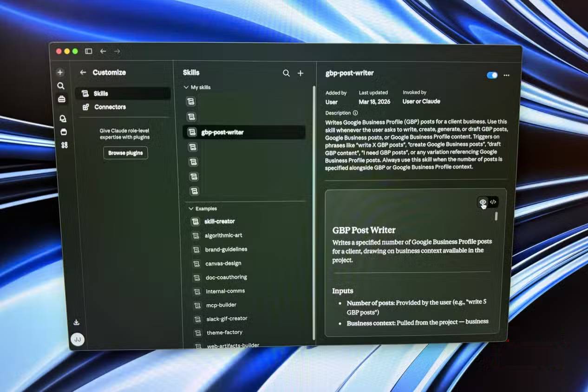Open the JJ user avatar menu
The image size is (588, 392).
click(x=78, y=340)
